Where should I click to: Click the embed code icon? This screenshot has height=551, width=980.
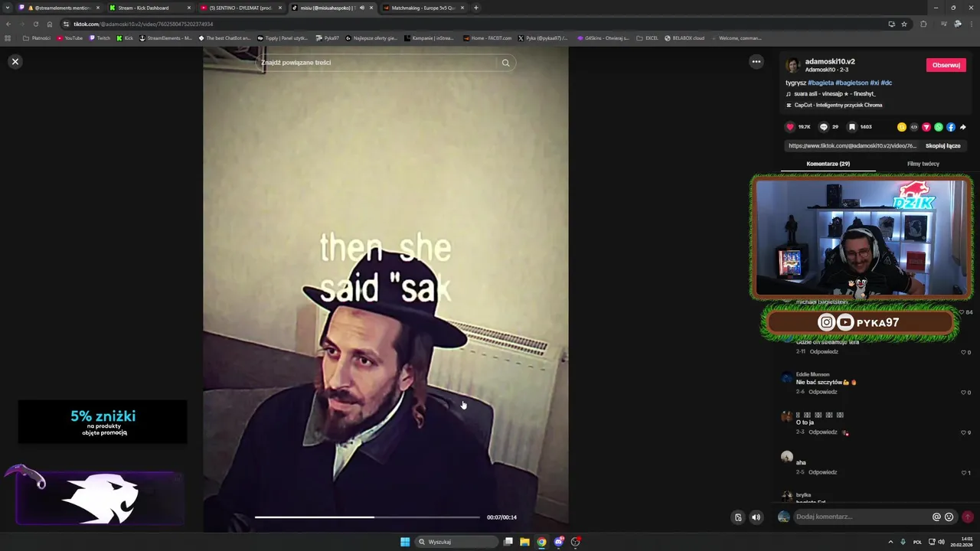[913, 127]
